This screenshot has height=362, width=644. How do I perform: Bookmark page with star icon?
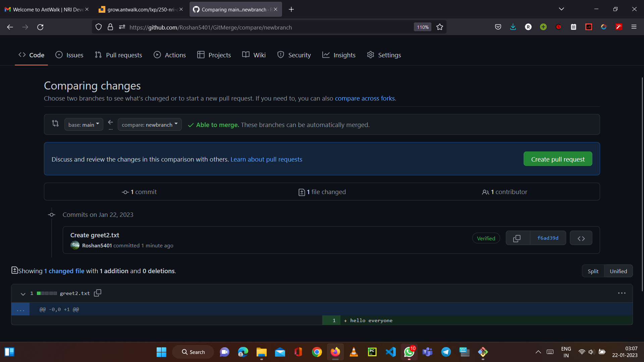[x=440, y=27]
